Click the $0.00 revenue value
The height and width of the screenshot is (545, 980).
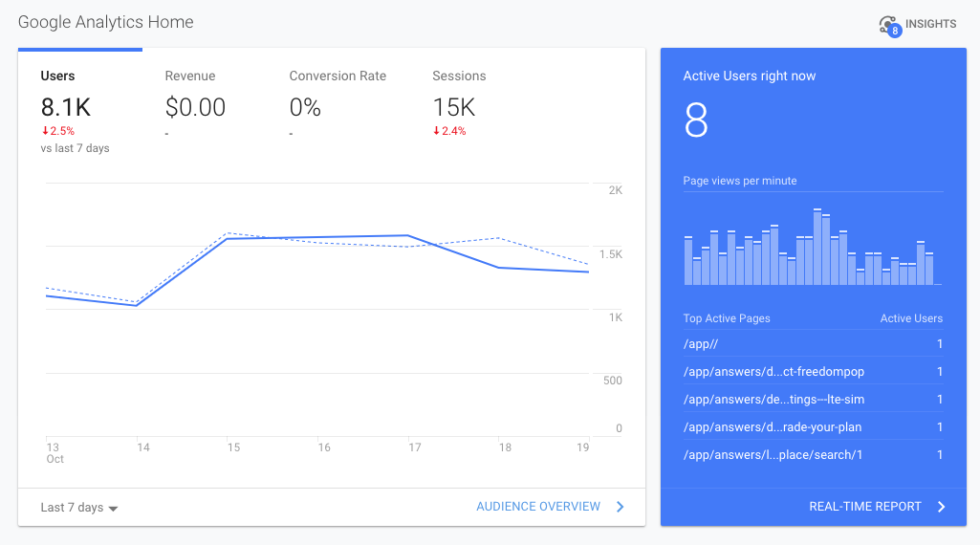(x=195, y=107)
